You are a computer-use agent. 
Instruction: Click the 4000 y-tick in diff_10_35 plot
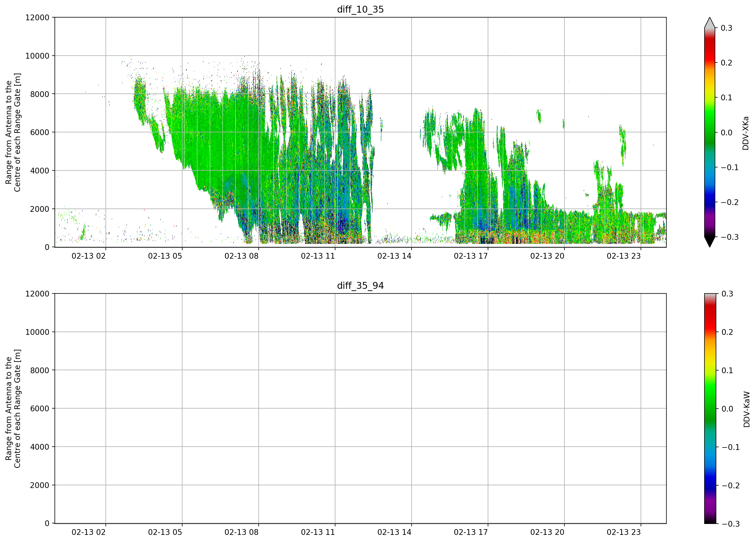coord(40,171)
